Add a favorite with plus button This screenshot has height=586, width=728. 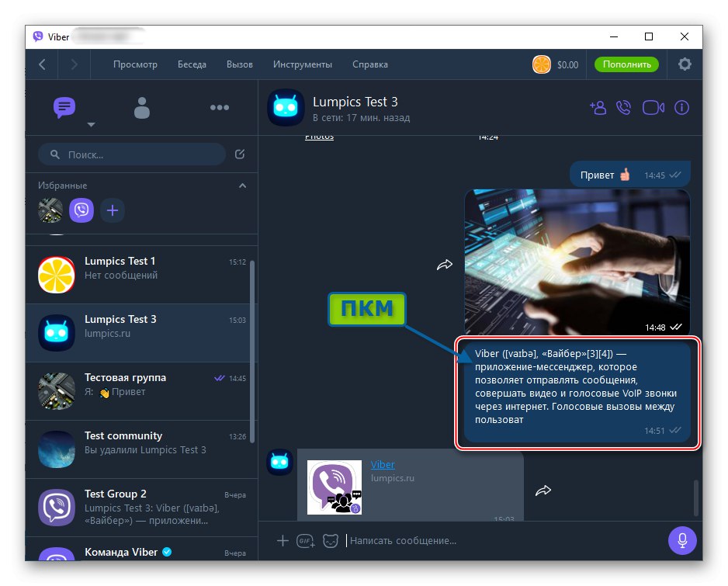[x=113, y=210]
